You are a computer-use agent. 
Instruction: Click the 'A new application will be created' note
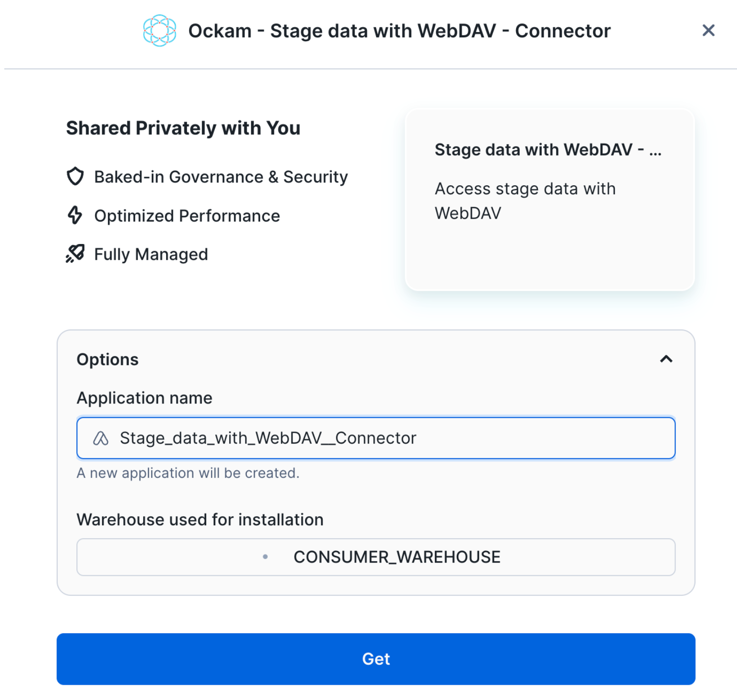(x=188, y=473)
